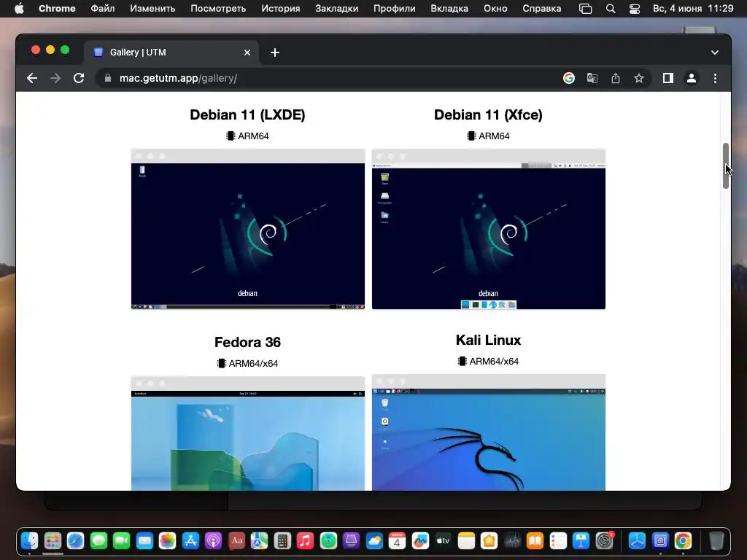The height and width of the screenshot is (560, 747).
Task: Open Photos from the Dock
Action: tap(167, 540)
